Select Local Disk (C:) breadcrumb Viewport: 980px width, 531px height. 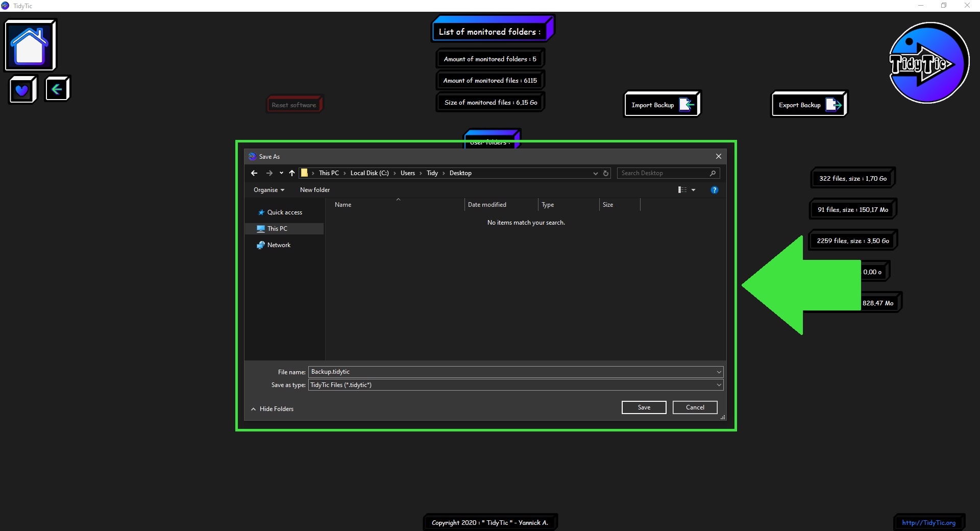[370, 173]
